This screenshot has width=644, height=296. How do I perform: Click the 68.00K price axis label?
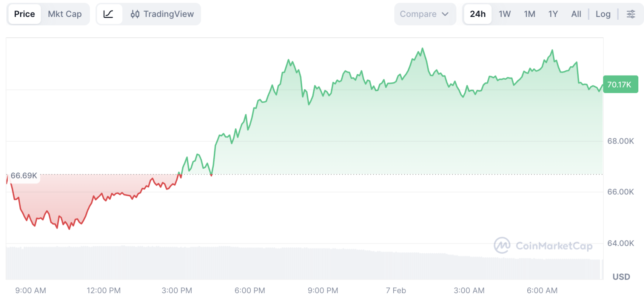click(620, 141)
